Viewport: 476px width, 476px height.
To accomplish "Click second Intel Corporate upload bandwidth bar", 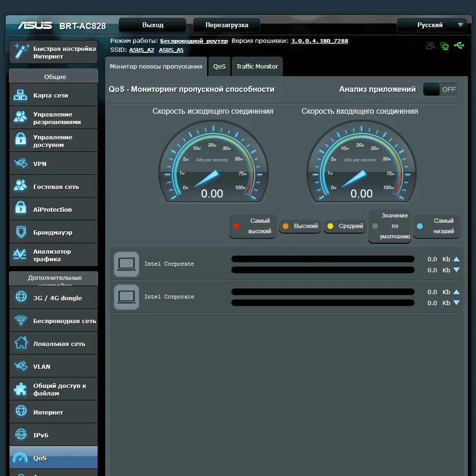I will point(323,292).
